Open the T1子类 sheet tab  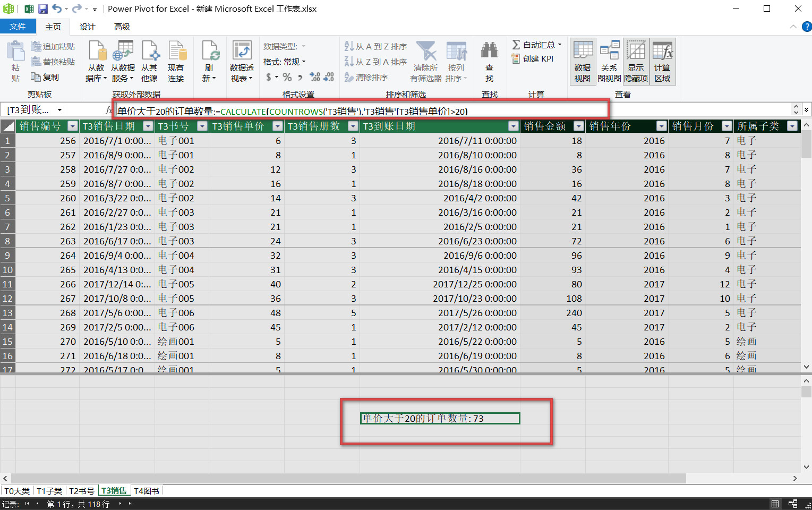click(49, 491)
